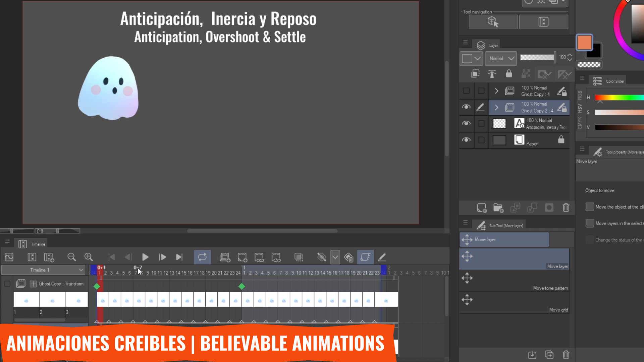644x362 pixels.
Task: Expand the Ghost Copy folder
Action: tap(496, 91)
